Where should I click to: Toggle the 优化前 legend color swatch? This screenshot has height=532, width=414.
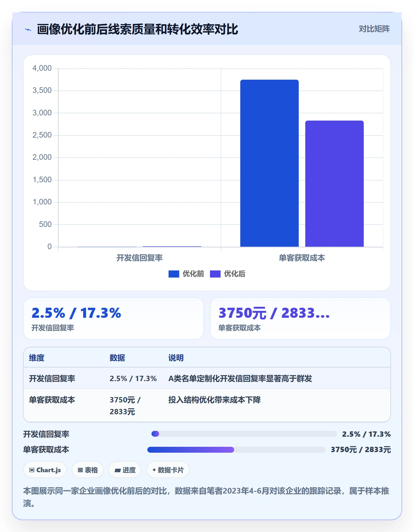[174, 274]
